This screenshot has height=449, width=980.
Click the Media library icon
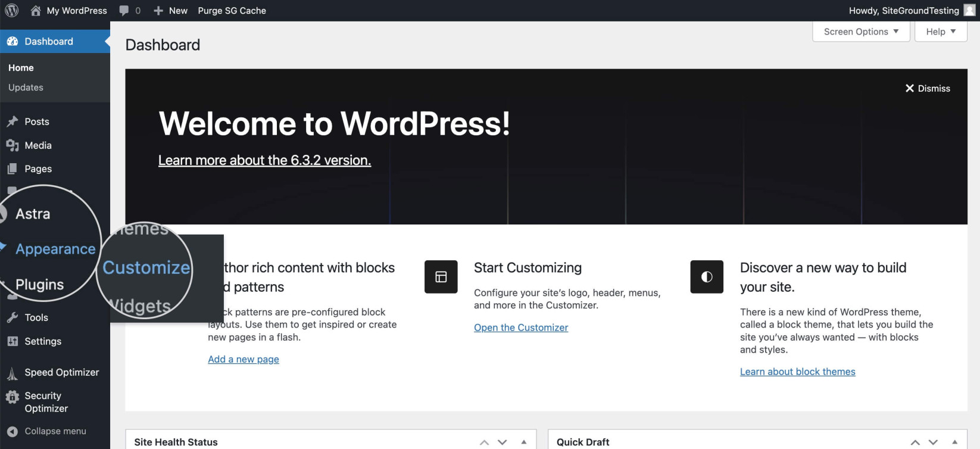coord(13,145)
